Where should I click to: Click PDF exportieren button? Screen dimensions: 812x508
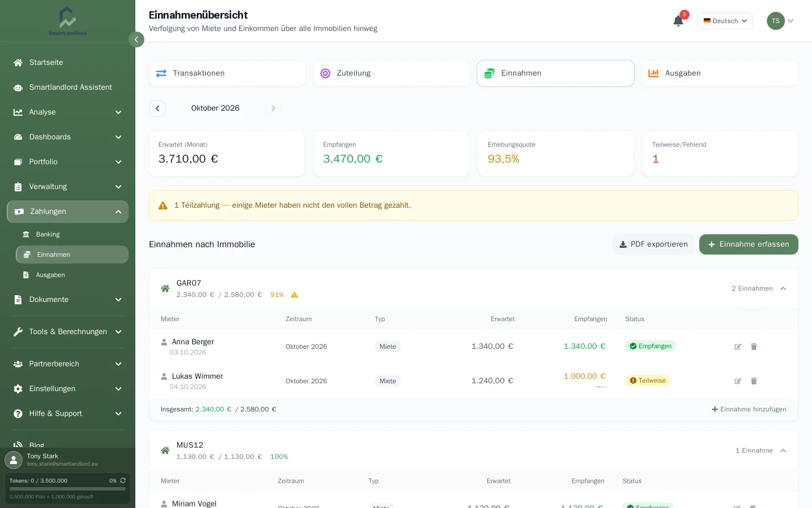654,244
